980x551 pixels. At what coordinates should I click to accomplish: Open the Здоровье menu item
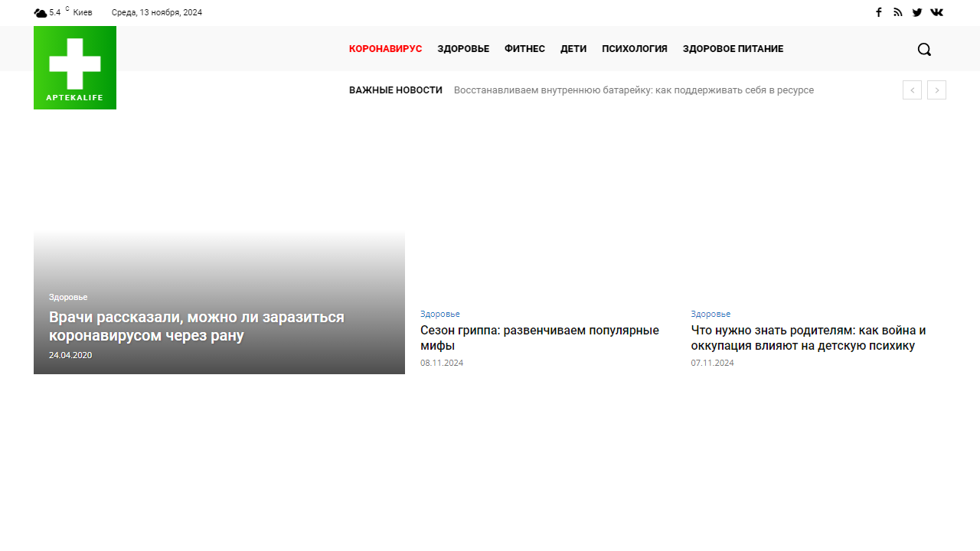pyautogui.click(x=463, y=49)
